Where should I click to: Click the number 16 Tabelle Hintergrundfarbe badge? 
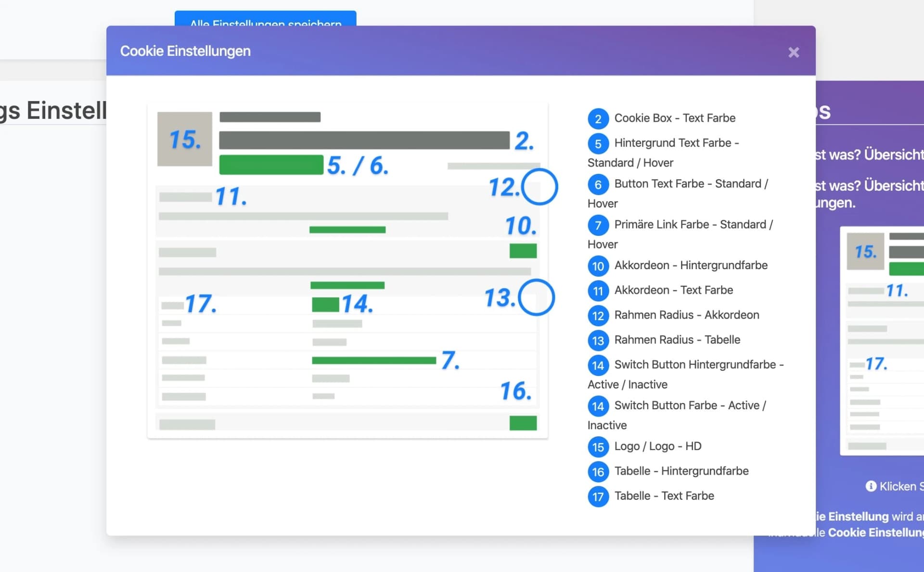tap(598, 472)
